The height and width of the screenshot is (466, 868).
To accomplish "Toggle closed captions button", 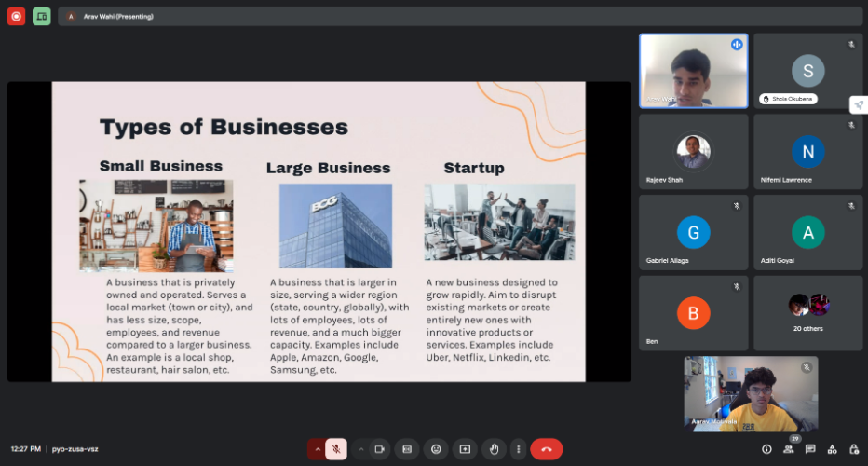I will point(407,449).
